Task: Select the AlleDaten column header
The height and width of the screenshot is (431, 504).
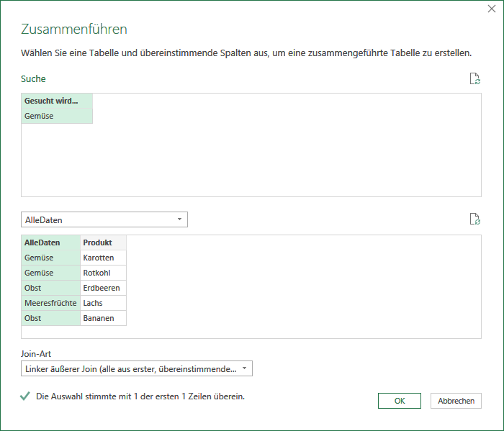Action: coord(51,242)
